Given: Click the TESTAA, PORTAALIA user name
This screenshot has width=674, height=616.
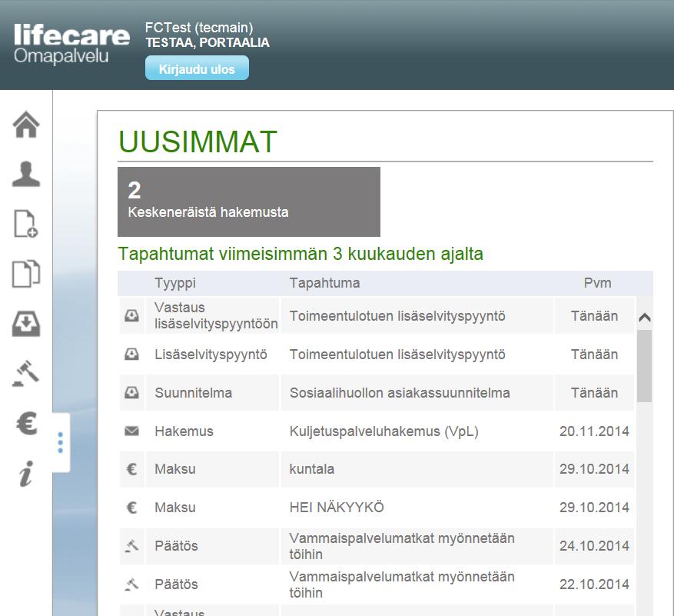Looking at the screenshot, I should [x=208, y=42].
